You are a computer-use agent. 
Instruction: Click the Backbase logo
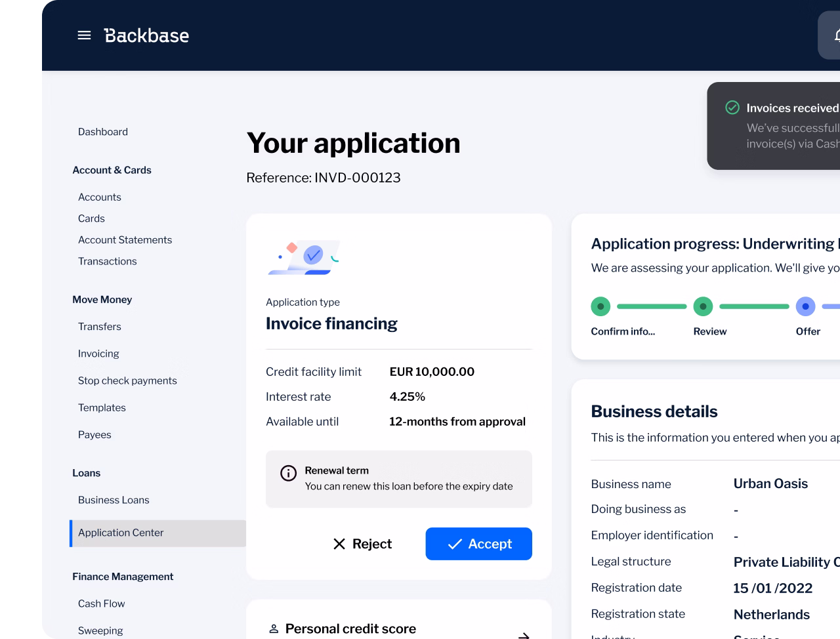(x=146, y=35)
